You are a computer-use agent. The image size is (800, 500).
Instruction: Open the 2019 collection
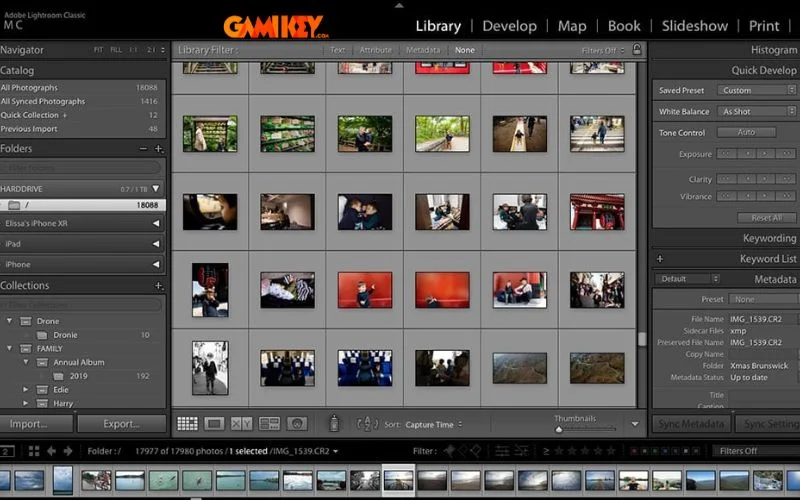point(78,376)
